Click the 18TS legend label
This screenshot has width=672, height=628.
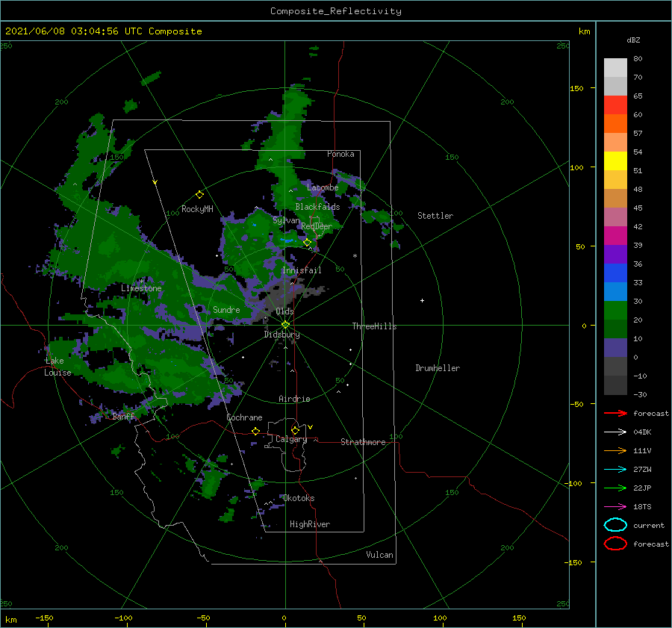[x=642, y=507]
